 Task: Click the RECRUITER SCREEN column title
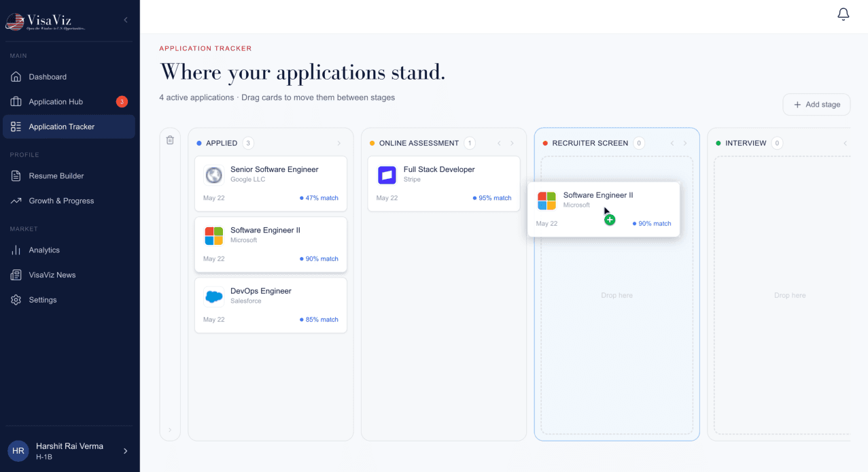coord(590,144)
